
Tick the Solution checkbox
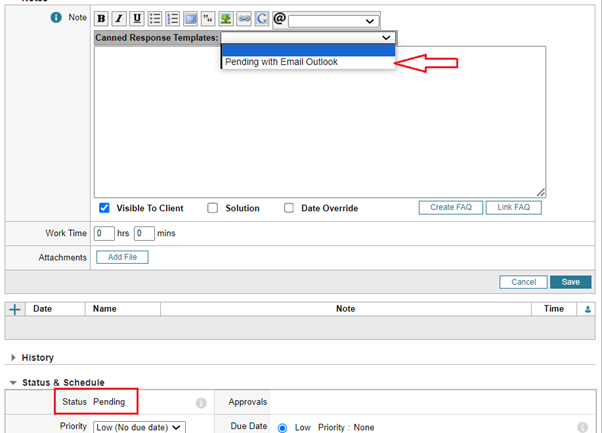[x=212, y=208]
